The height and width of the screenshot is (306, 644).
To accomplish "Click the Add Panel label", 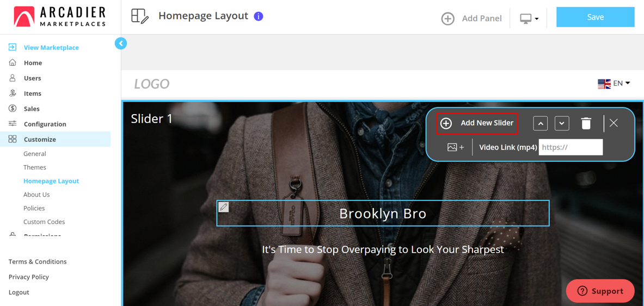I will click(x=482, y=18).
